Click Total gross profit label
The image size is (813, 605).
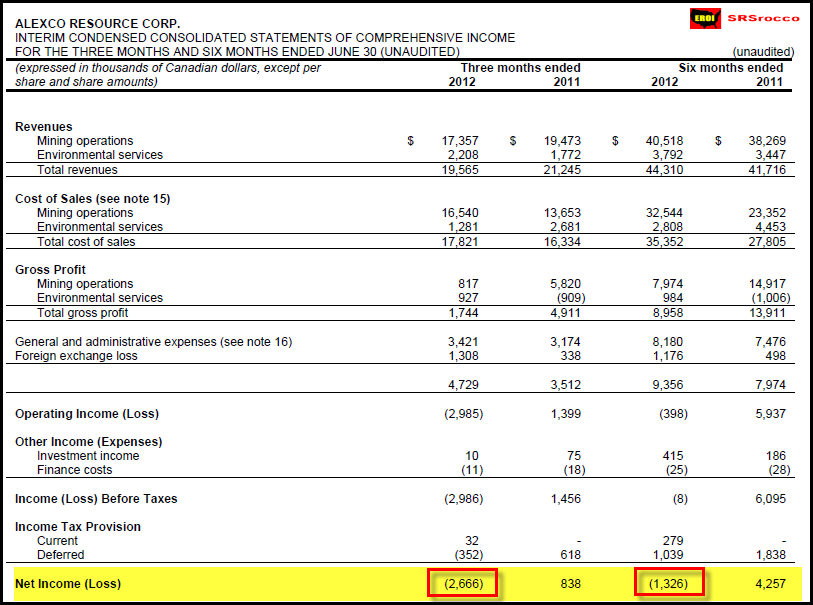coord(82,313)
